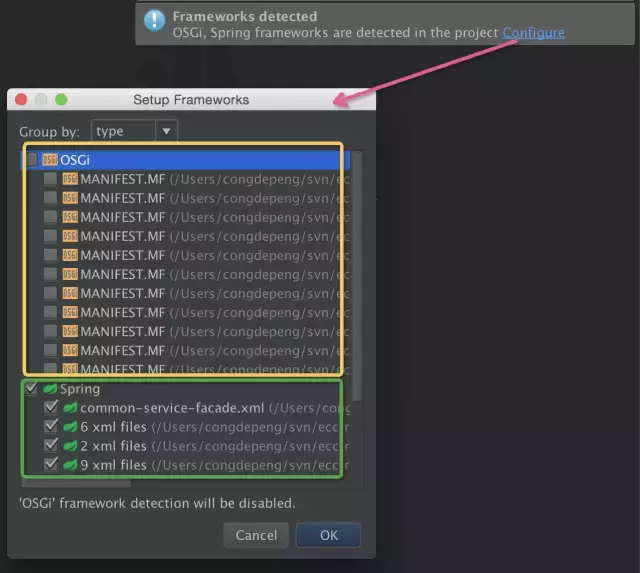Click the Spring icon beside 2 xml files
640x573 pixels.
[70, 446]
